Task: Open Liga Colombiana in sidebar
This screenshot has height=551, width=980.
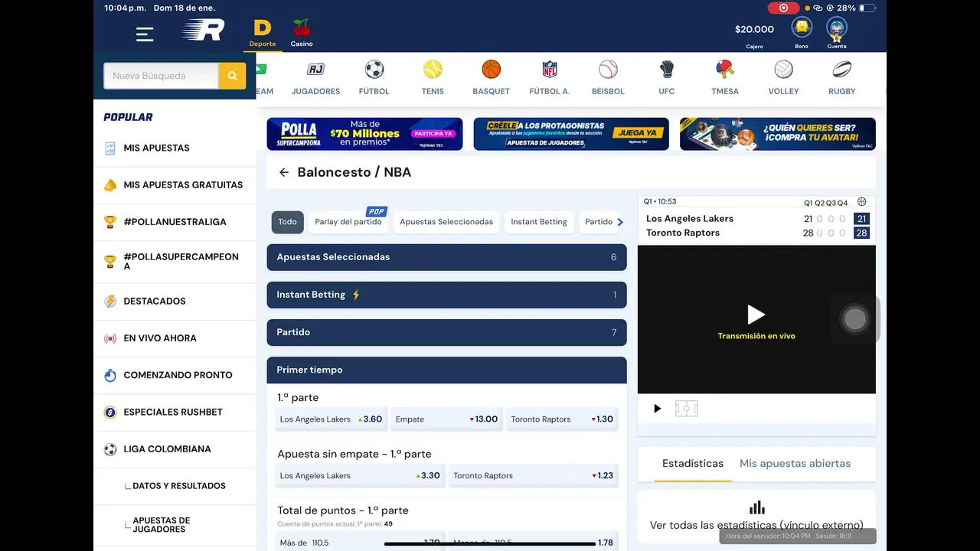Action: (x=175, y=449)
